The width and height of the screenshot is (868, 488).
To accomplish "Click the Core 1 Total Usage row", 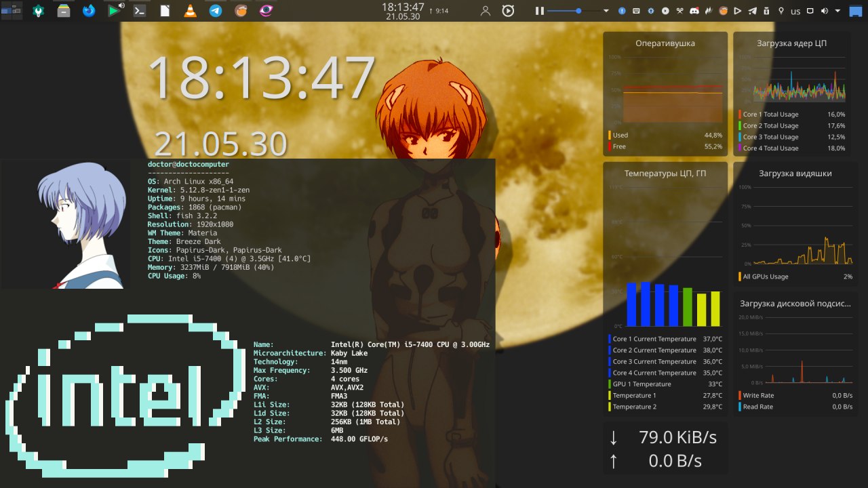I will pos(792,115).
